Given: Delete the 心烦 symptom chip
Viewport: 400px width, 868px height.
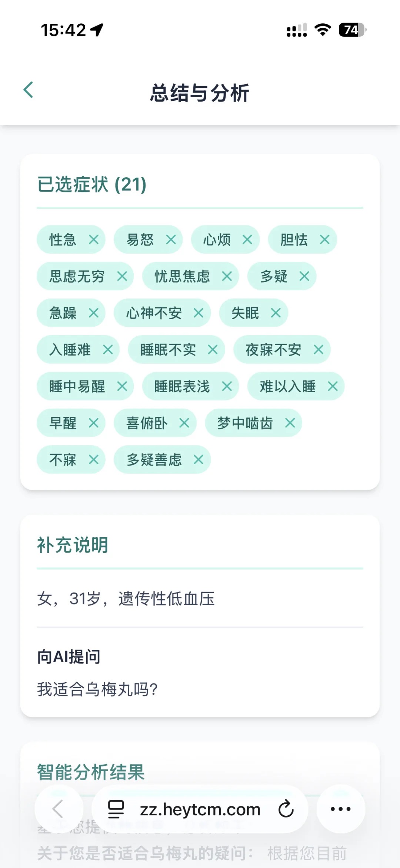Looking at the screenshot, I should pyautogui.click(x=247, y=240).
